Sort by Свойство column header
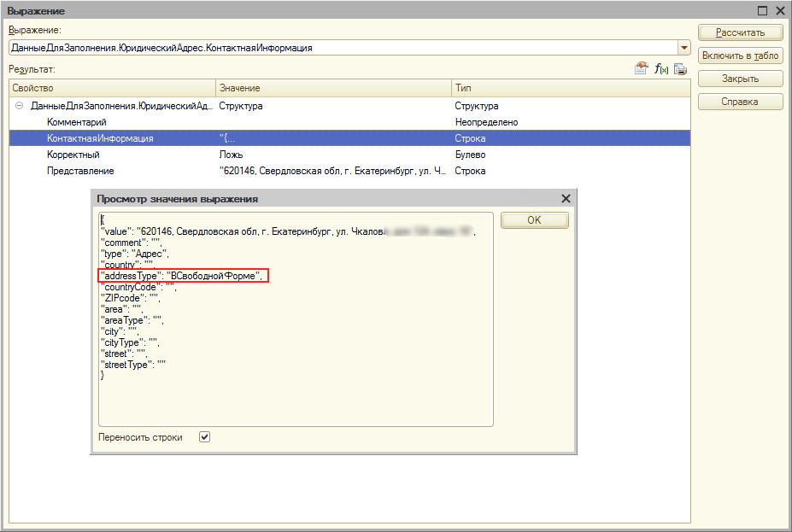 112,88
